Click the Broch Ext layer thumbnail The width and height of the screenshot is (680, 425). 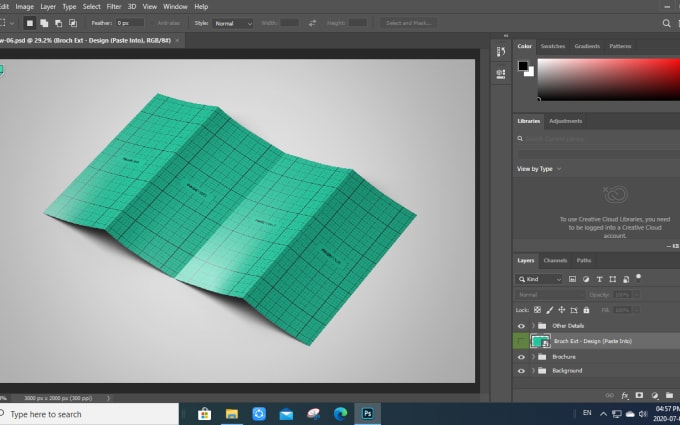pos(540,341)
